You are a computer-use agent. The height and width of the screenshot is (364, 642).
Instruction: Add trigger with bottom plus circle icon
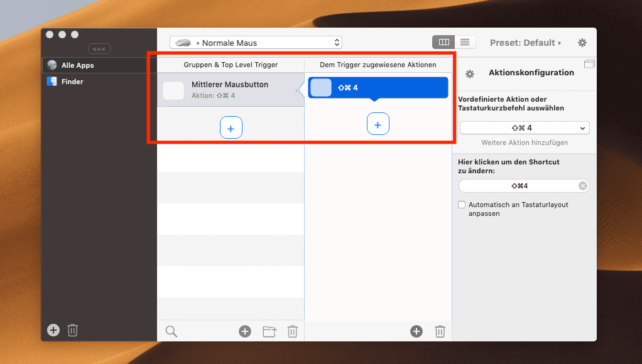click(245, 331)
